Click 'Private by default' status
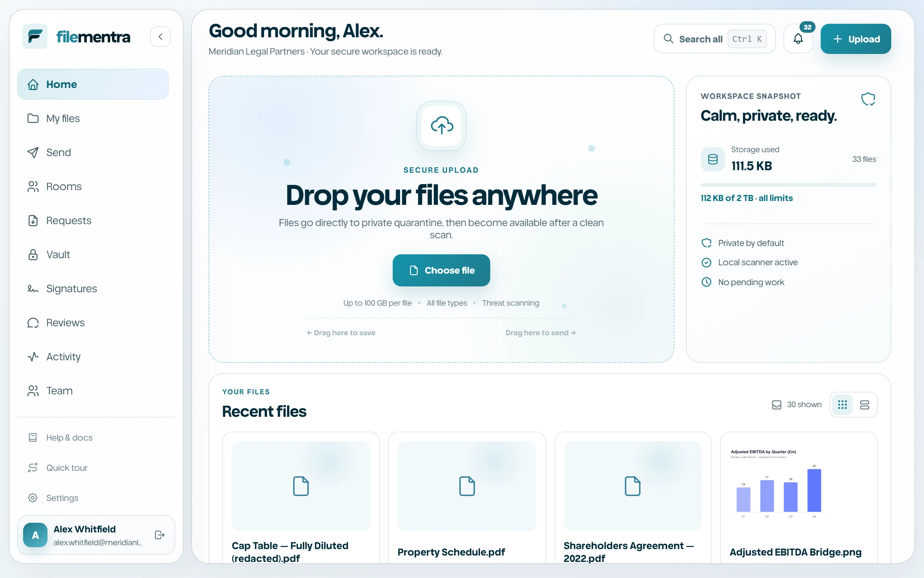The height and width of the screenshot is (578, 924). pos(743,243)
